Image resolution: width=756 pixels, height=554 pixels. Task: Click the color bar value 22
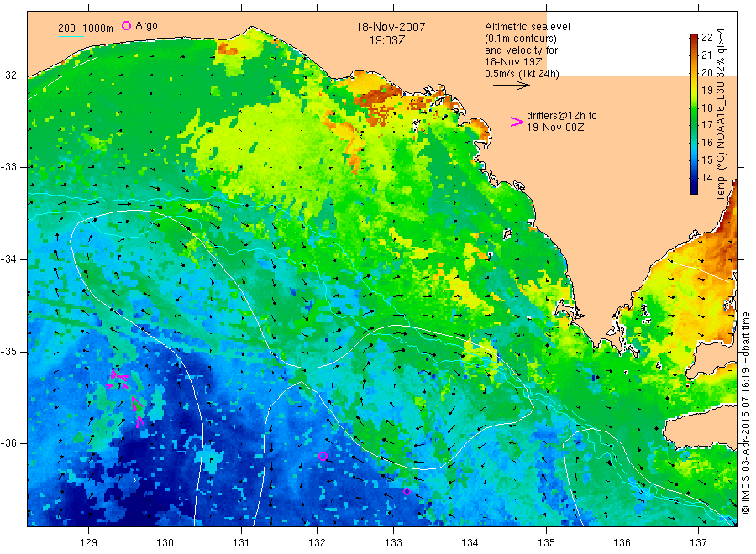(706, 38)
